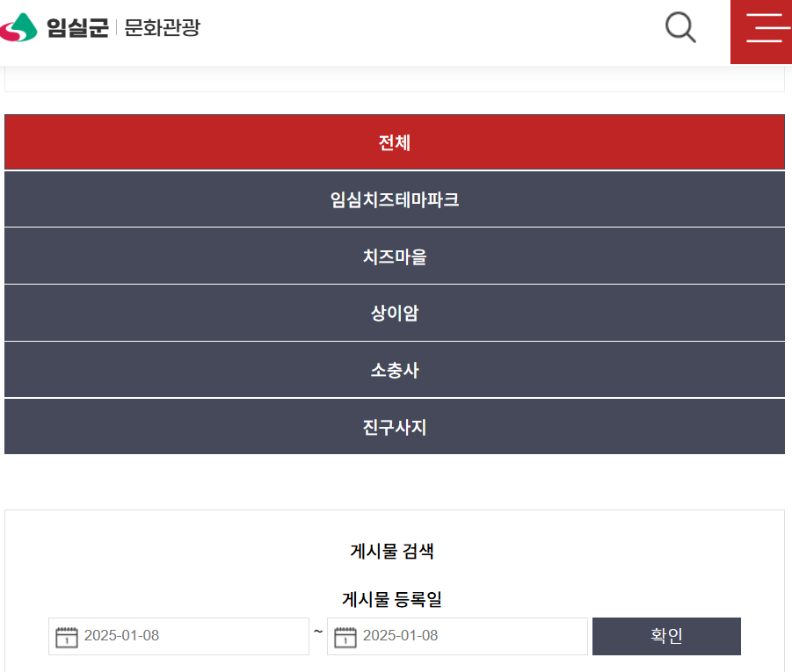Image resolution: width=792 pixels, height=672 pixels.
Task: Open the calendar icon for the start date
Action: coord(67,636)
